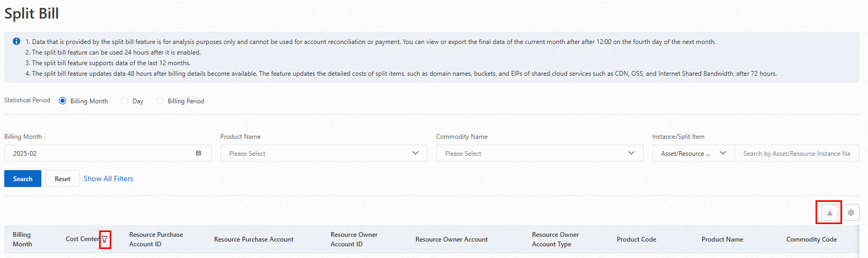Click the Reset button
This screenshot has height=258, width=868.
[63, 179]
